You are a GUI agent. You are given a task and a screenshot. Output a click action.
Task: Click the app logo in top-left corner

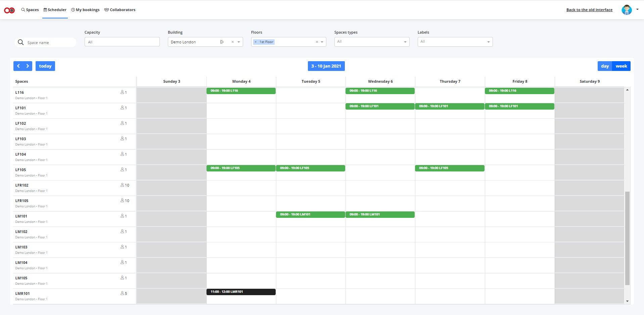(x=9, y=10)
